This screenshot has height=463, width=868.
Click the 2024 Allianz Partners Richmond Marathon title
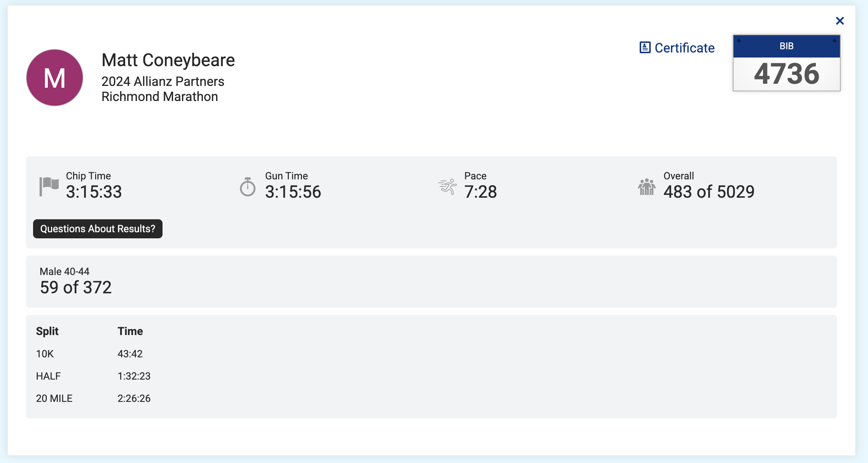coord(163,89)
